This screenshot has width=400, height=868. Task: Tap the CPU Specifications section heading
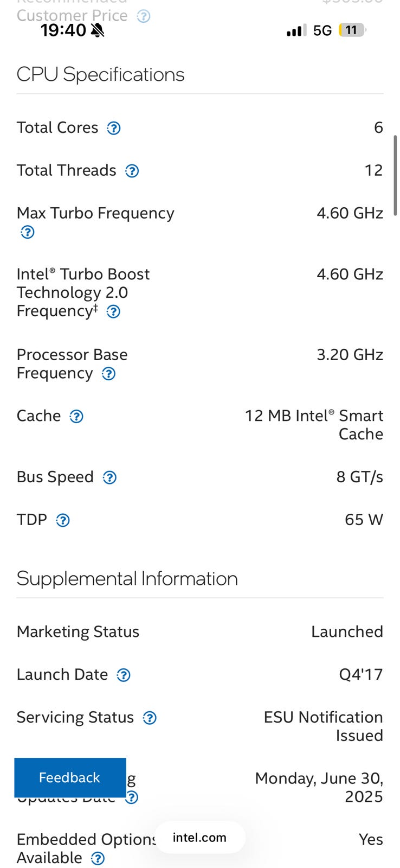pos(100,74)
